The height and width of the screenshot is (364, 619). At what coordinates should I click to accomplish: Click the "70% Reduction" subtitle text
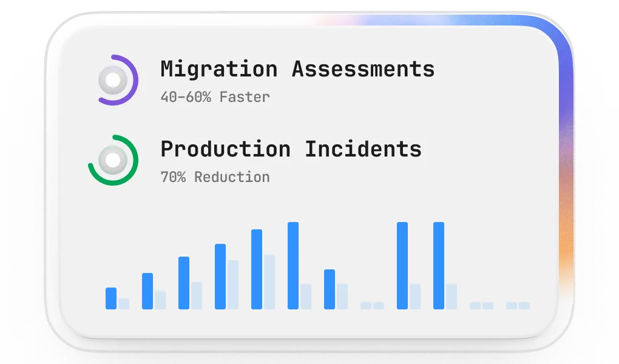(x=215, y=177)
